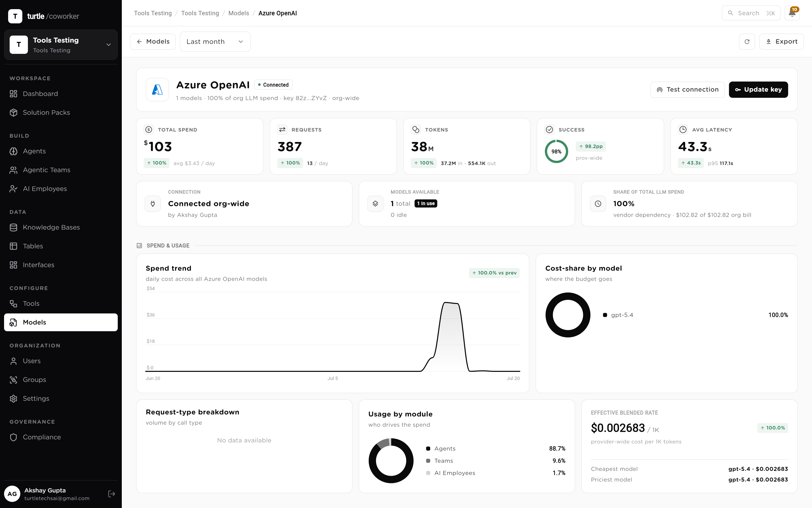This screenshot has height=508, width=812.
Task: Click the Models Available layers icon
Action: pos(375,204)
